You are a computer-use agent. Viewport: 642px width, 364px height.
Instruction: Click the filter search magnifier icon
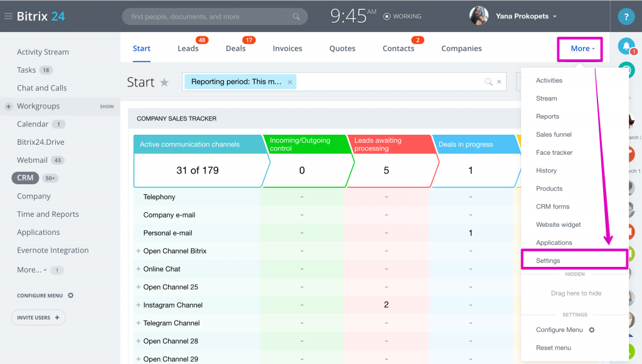click(x=488, y=82)
